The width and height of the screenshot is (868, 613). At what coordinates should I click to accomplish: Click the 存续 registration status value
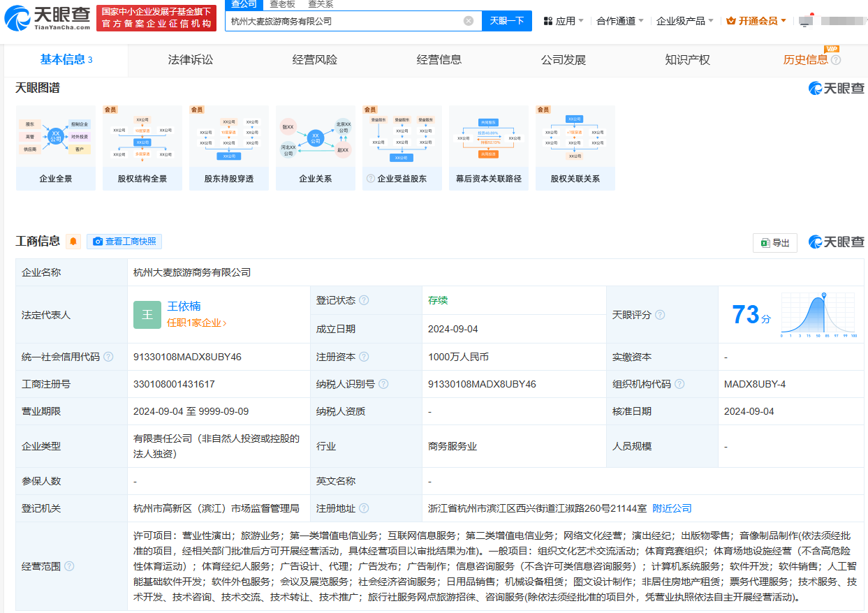tap(438, 300)
